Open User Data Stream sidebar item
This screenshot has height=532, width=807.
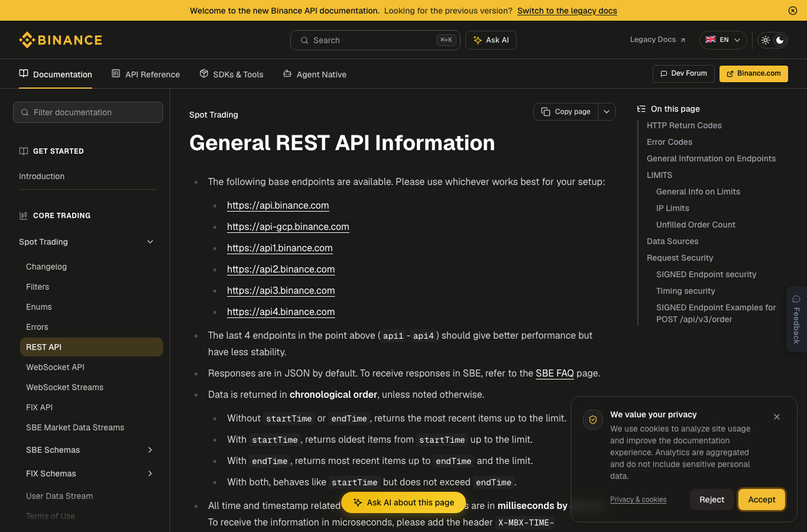point(60,496)
